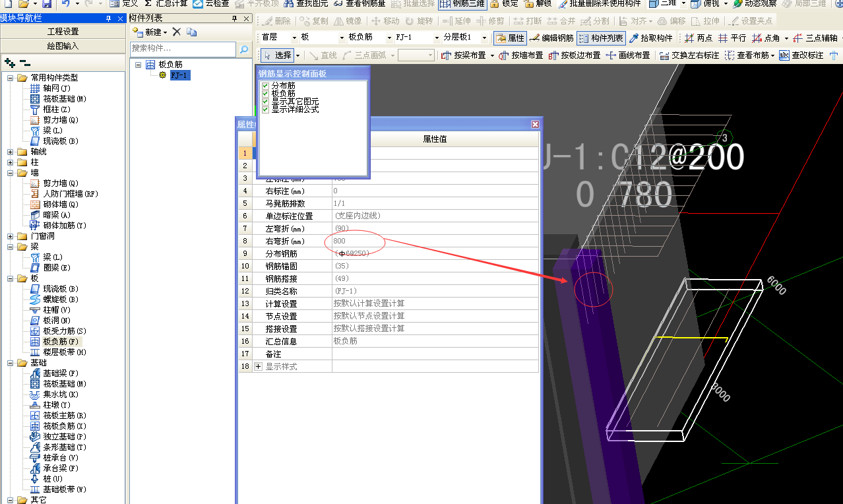Select 画线布置 draw-line placement
843x504 pixels.
pos(628,55)
